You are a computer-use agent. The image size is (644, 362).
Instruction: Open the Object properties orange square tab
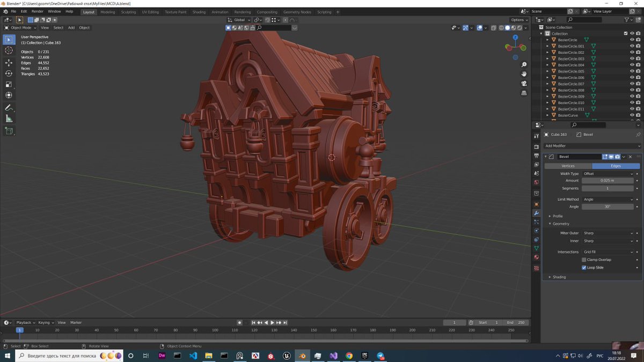536,204
